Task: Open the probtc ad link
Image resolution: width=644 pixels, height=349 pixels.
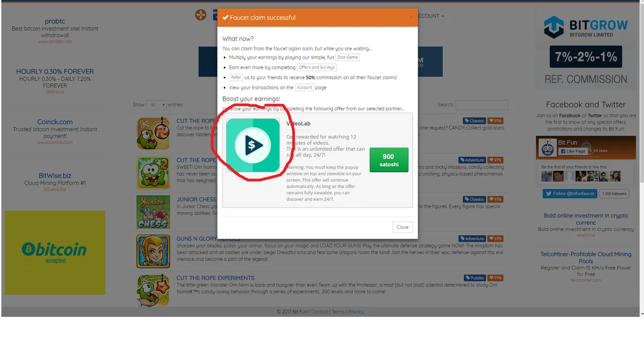Action: point(55,21)
